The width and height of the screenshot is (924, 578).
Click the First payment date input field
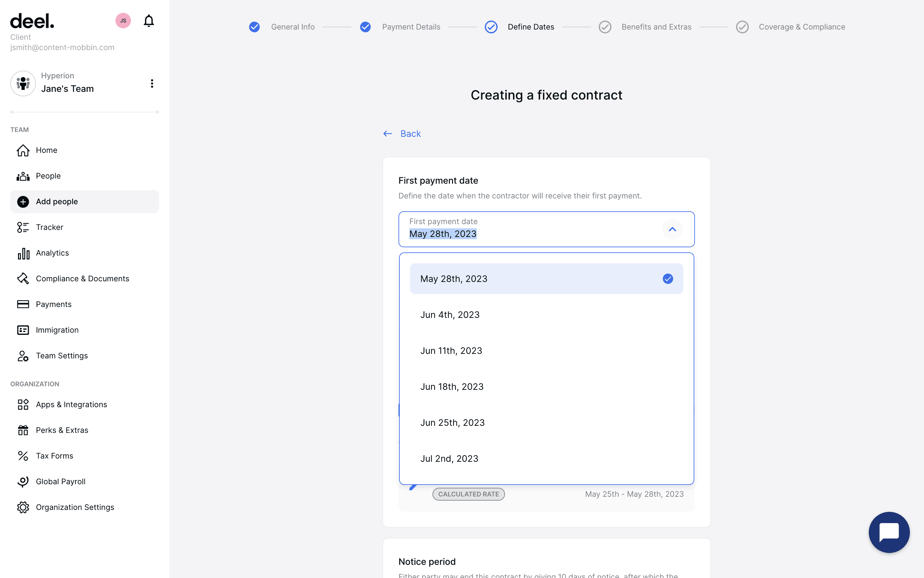pyautogui.click(x=546, y=229)
